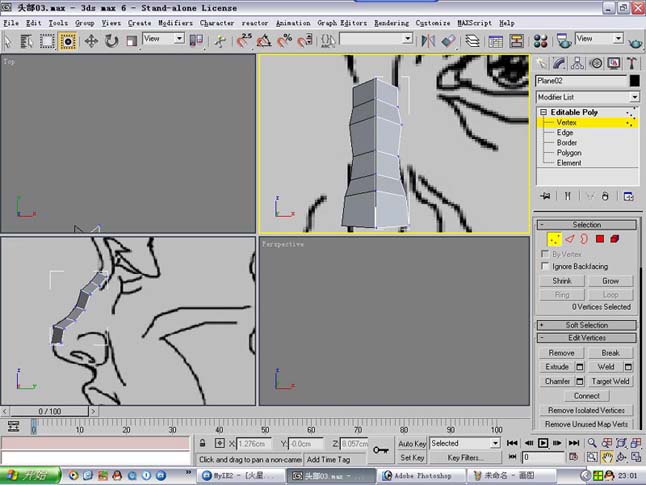Open the Rendering menu
Screen dimensions: 646x485
[391, 23]
